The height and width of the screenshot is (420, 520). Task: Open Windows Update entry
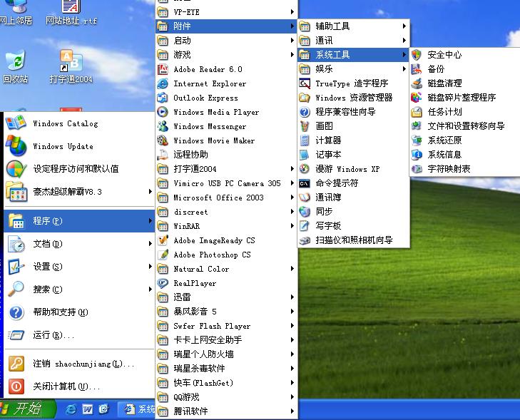click(x=79, y=146)
